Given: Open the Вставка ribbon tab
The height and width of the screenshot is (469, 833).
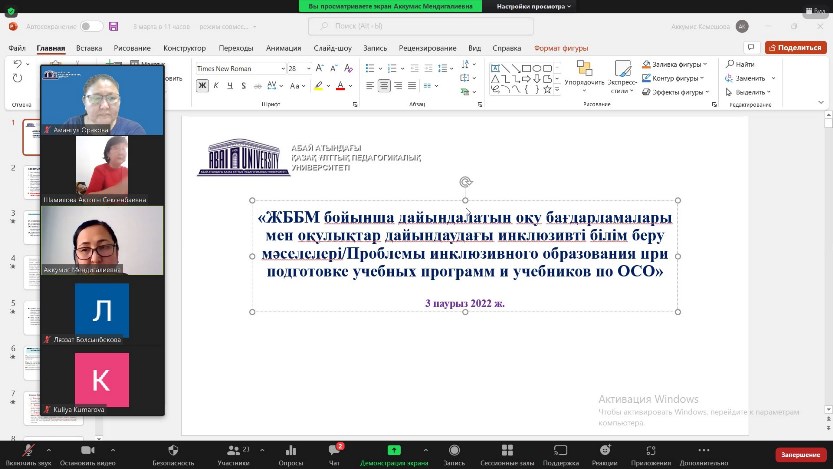Looking at the screenshot, I should (89, 48).
